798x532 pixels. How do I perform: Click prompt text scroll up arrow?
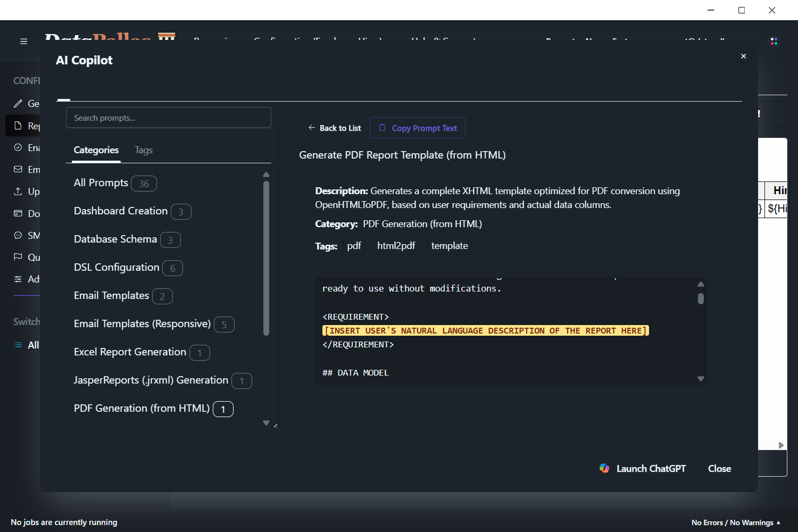pyautogui.click(x=701, y=284)
